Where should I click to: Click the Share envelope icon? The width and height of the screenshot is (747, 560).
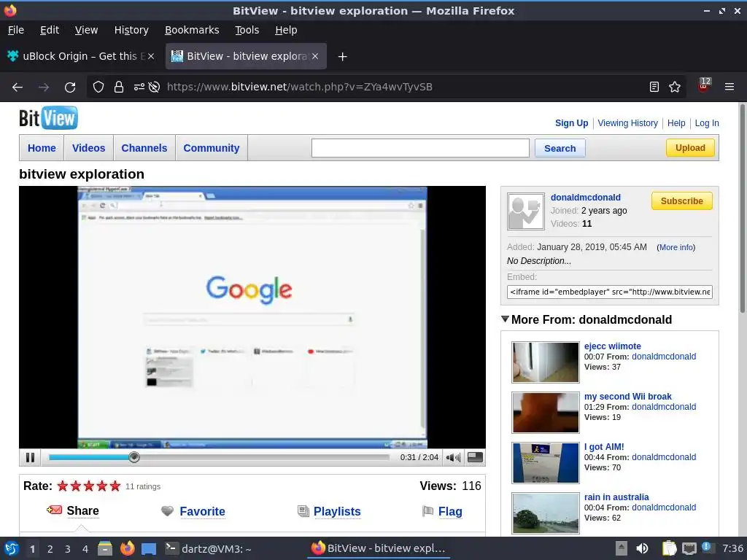pos(54,510)
